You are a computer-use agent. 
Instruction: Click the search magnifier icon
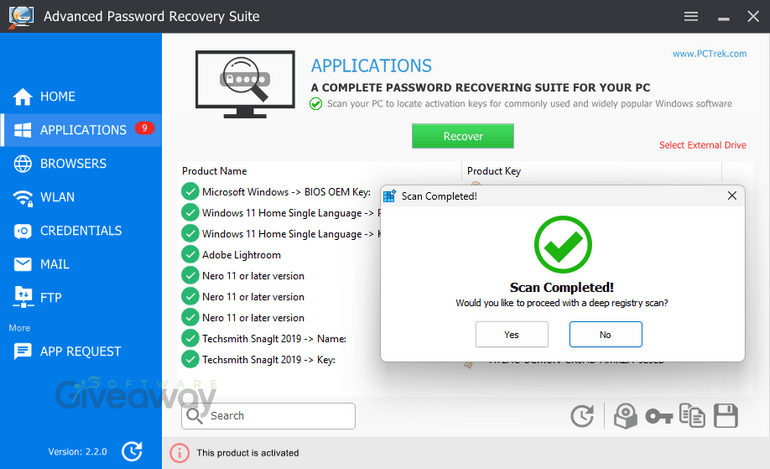pos(194,416)
